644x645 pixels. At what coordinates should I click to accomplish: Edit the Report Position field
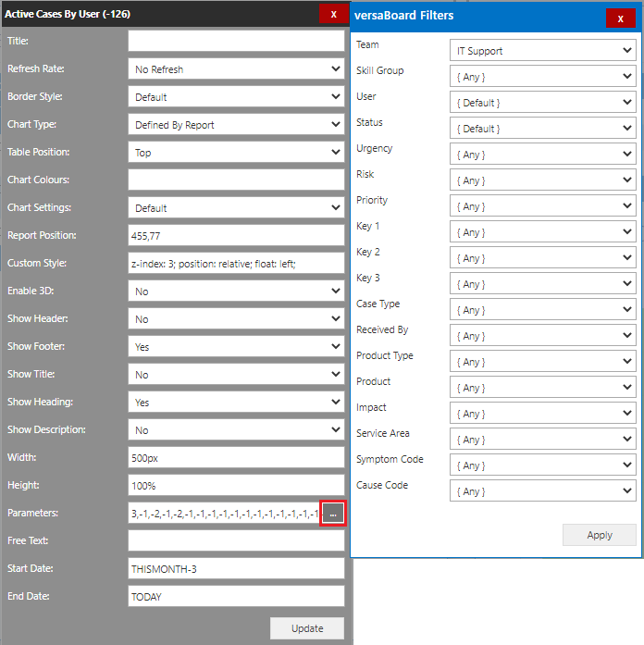pyautogui.click(x=236, y=236)
